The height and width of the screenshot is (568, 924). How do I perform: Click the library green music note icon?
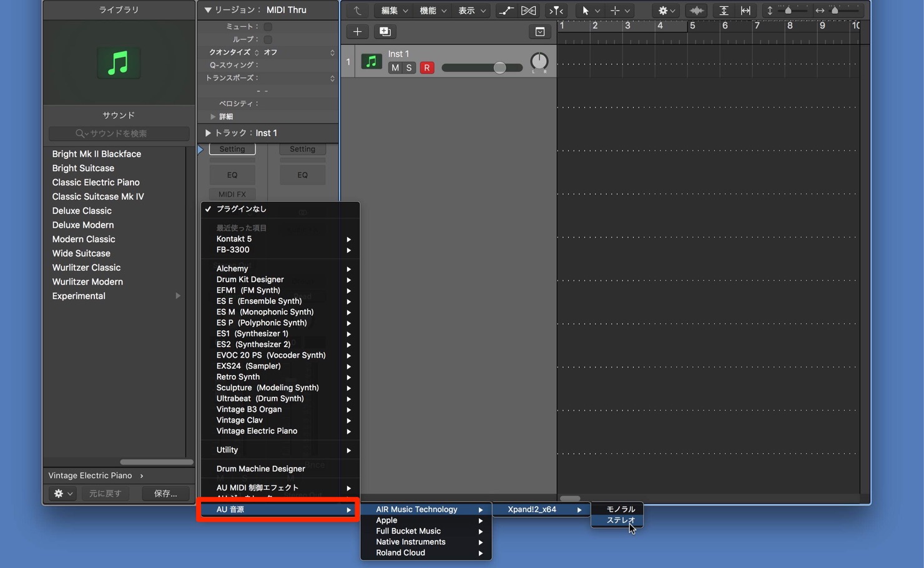tap(119, 62)
